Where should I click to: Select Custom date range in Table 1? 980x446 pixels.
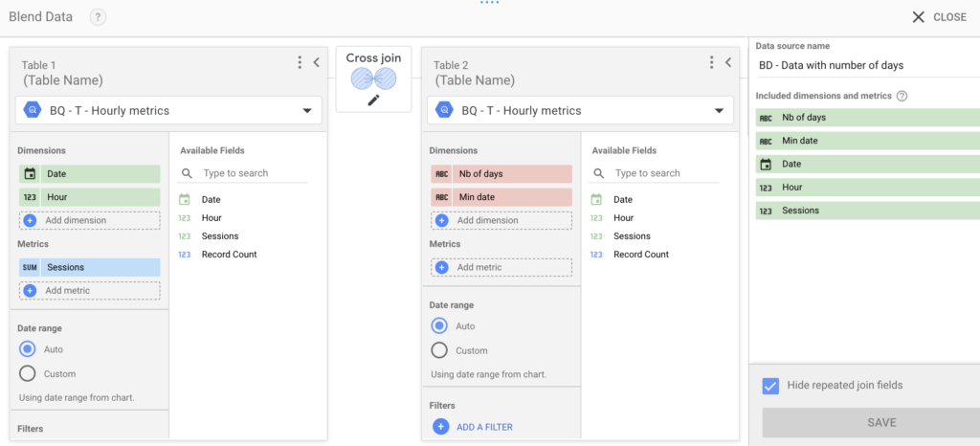point(28,373)
